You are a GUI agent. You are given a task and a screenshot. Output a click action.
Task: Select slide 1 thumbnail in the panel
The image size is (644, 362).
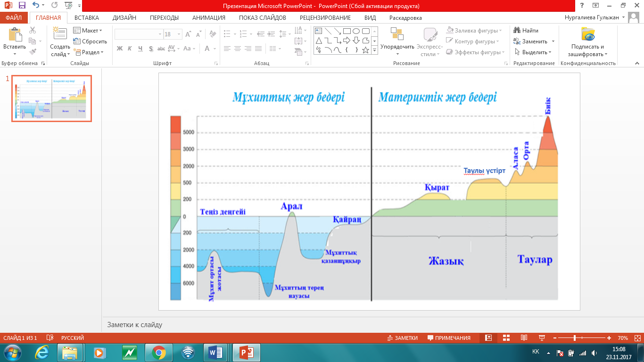pos(51,98)
